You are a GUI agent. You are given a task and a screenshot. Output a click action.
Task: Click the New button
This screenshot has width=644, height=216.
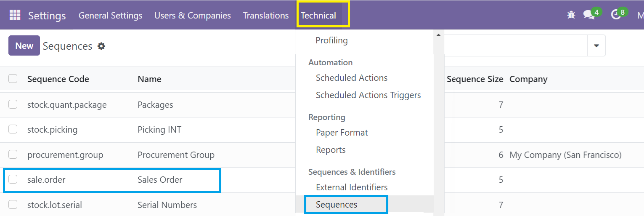click(x=24, y=45)
